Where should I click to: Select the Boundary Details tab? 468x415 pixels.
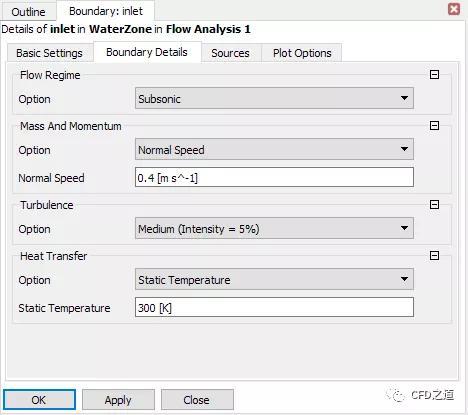click(147, 52)
